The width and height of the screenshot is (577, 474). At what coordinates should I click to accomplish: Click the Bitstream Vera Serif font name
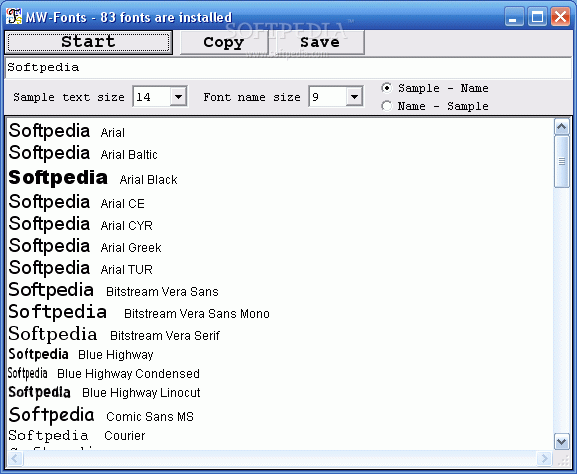tap(165, 336)
